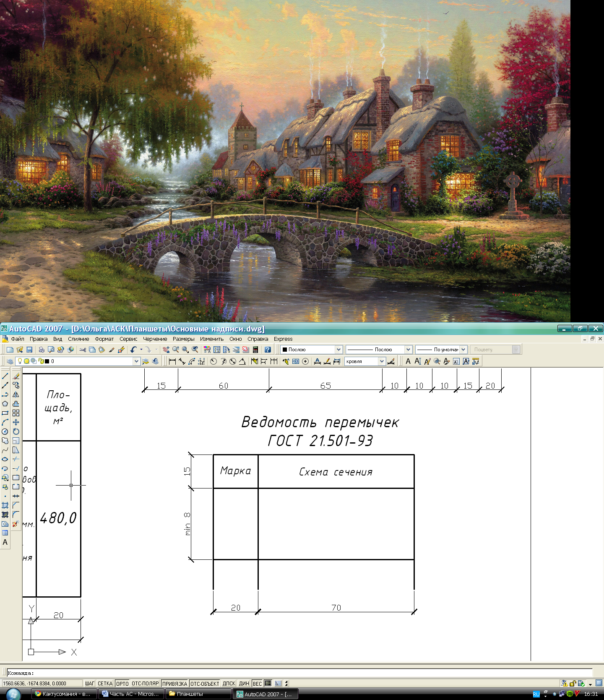Select the Linear dimension tool

tap(172, 361)
